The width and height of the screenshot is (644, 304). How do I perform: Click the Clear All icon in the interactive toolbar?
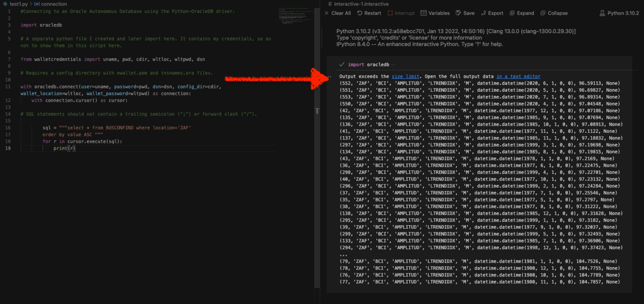[327, 13]
